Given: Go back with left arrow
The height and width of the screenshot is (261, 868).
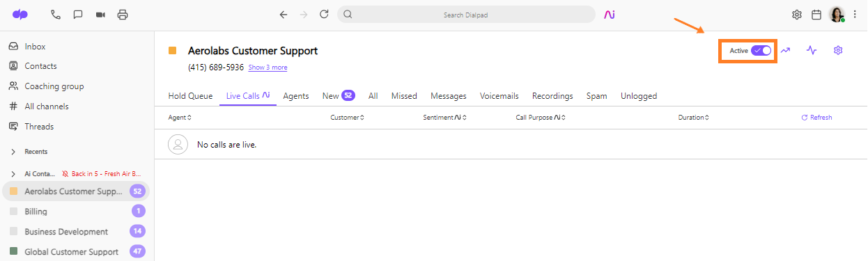Looking at the screenshot, I should coord(284,14).
